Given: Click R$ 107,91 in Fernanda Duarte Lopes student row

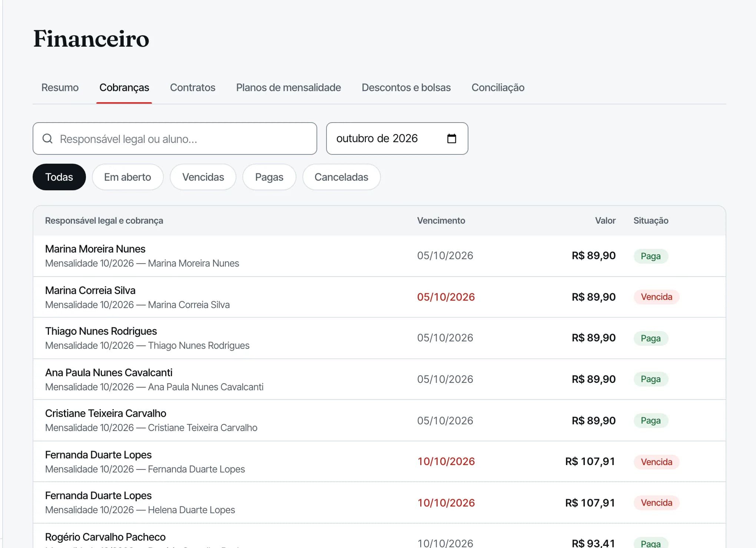Looking at the screenshot, I should click(x=590, y=461).
